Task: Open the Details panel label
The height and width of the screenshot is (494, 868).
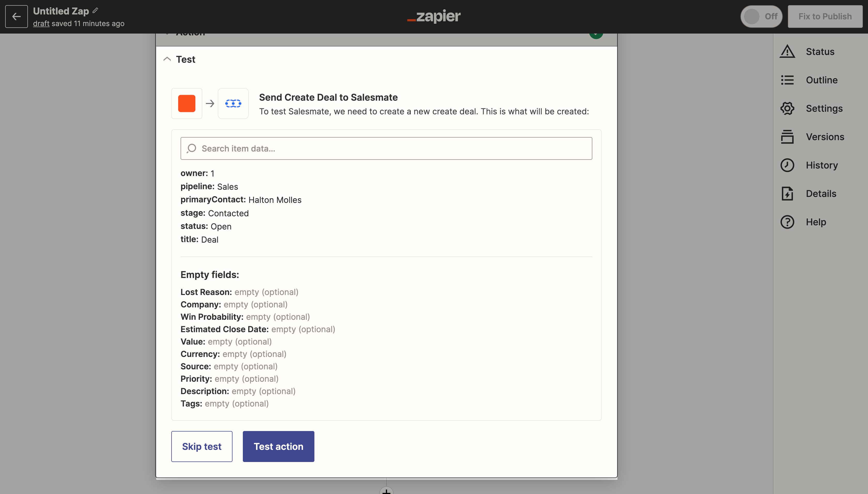Action: (821, 193)
